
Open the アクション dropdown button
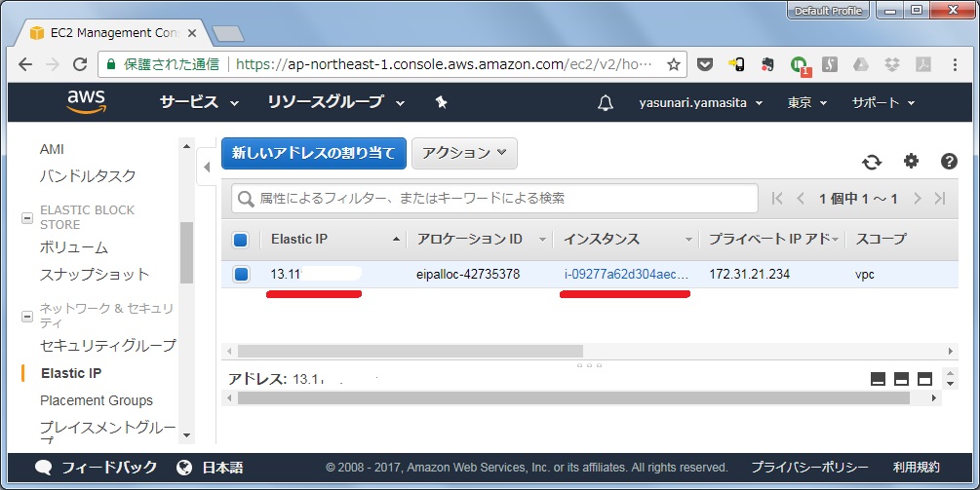pos(464,153)
